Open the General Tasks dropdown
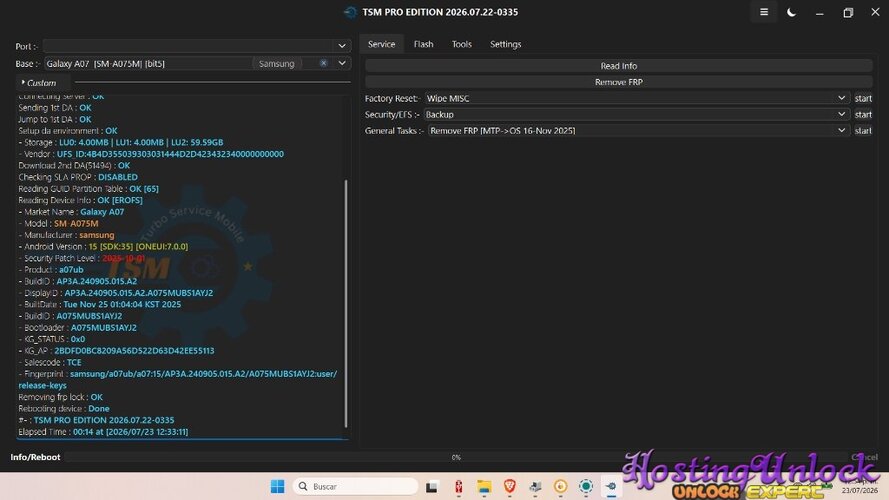The image size is (889, 500). (638, 130)
